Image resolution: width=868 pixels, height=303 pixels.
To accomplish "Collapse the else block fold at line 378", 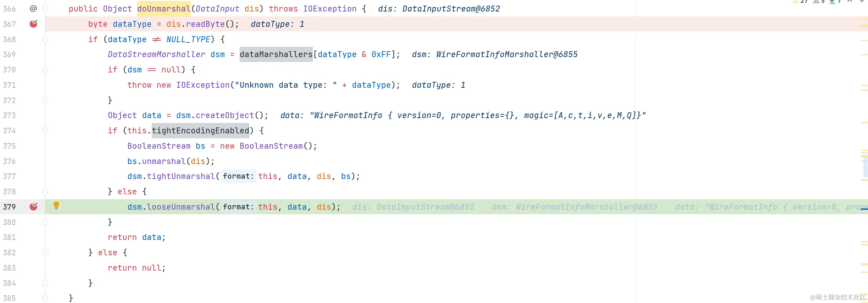I will coord(45,192).
